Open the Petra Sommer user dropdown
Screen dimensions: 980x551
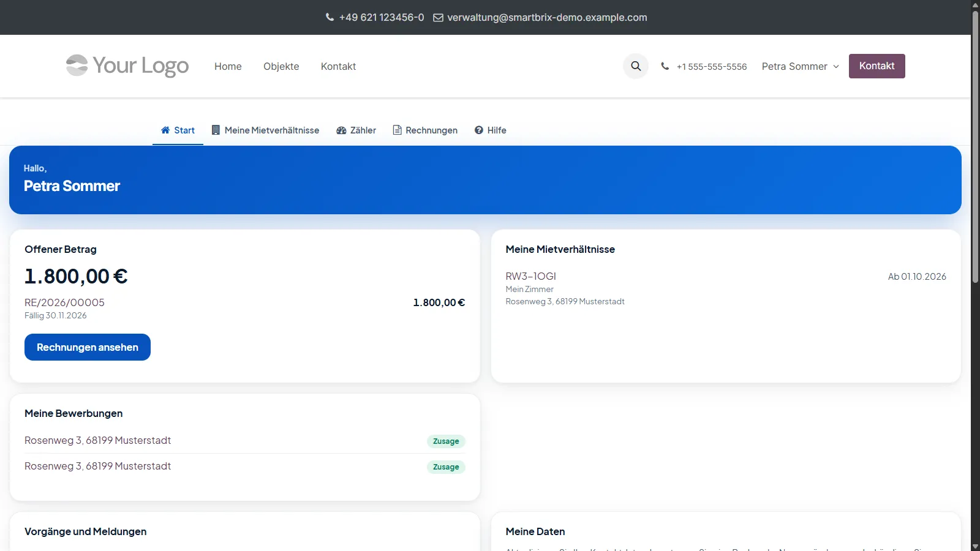click(801, 66)
